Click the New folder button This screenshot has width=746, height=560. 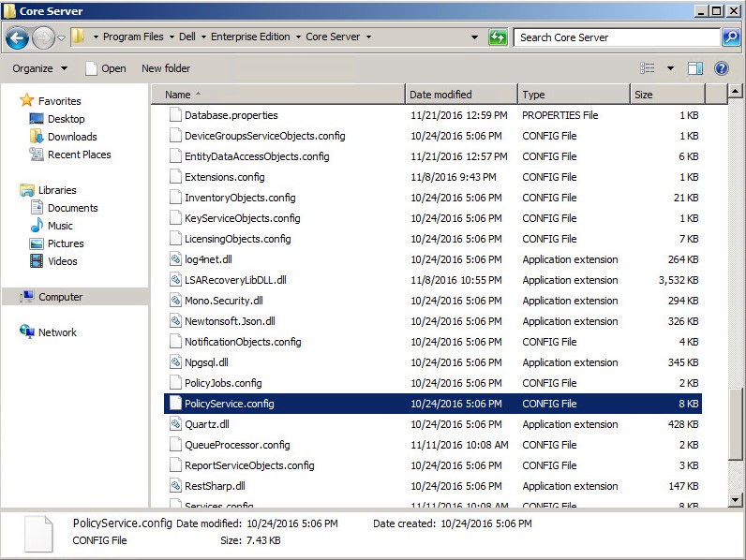click(166, 68)
